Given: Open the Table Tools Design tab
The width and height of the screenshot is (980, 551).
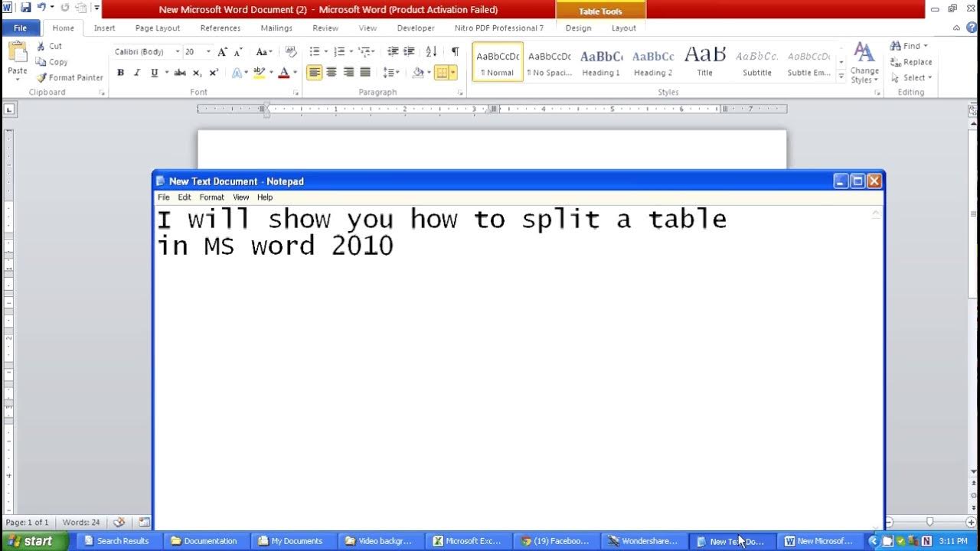Looking at the screenshot, I should (578, 28).
